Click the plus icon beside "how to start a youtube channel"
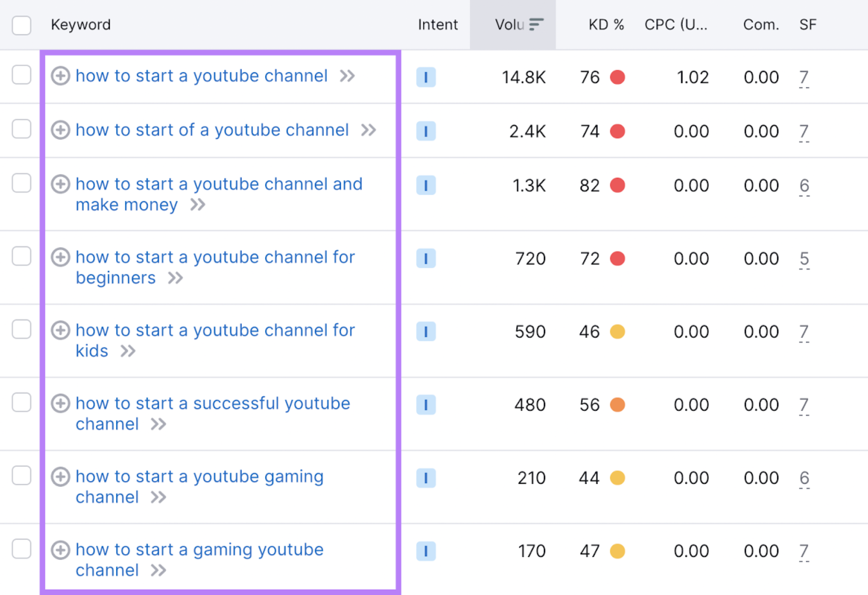The height and width of the screenshot is (595, 868). [x=61, y=76]
